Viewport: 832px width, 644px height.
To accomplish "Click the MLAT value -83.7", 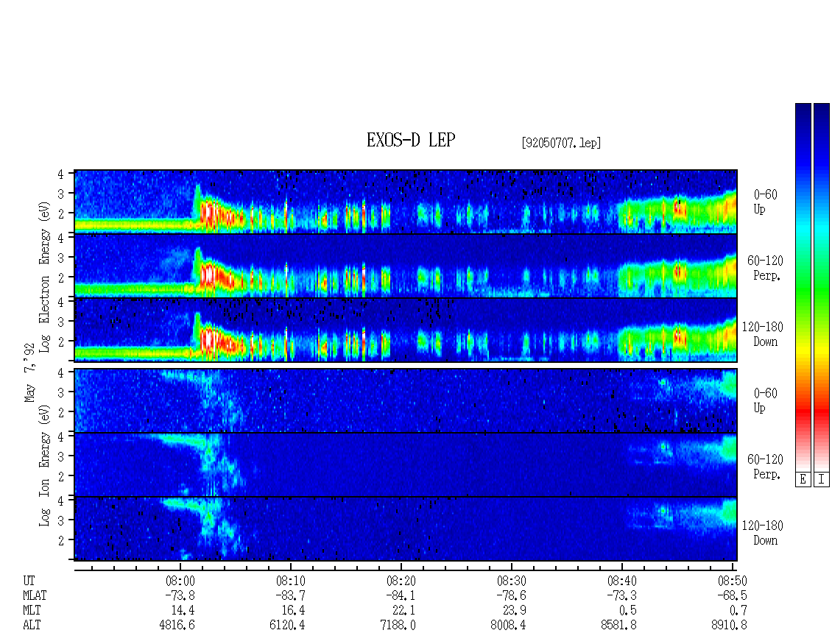I will coord(290,595).
